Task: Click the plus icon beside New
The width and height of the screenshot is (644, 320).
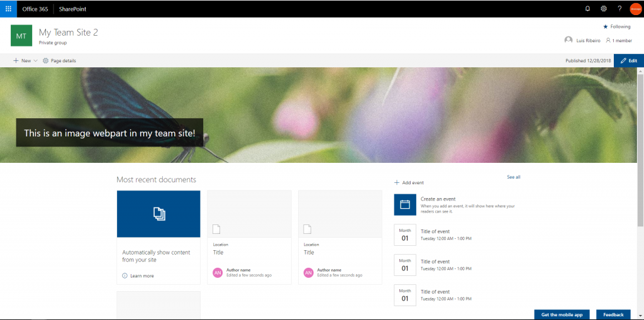Action: (16, 61)
